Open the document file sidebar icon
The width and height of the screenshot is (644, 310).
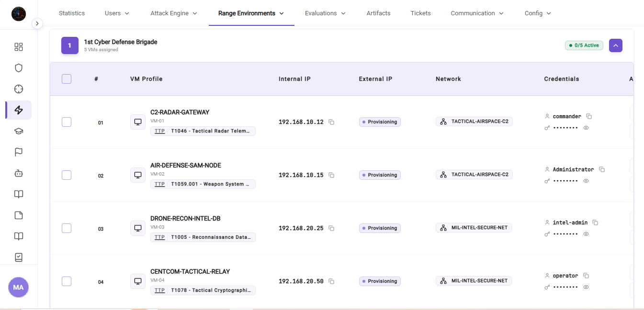pos(19,215)
